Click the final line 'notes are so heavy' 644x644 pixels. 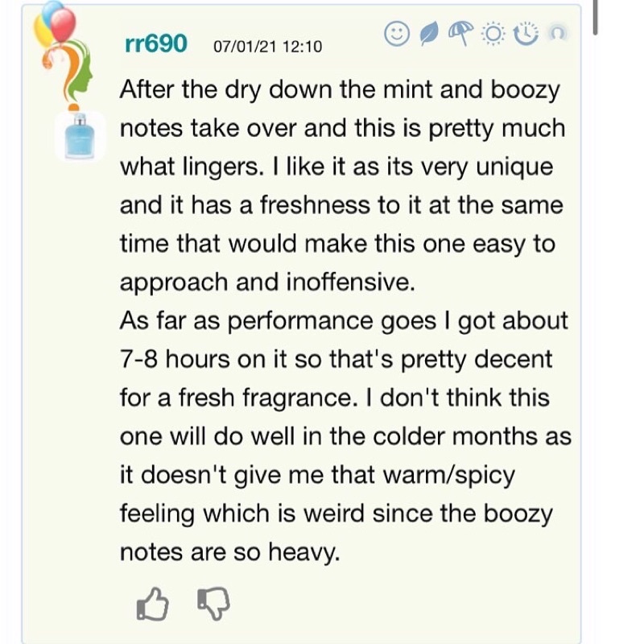pos(230,551)
